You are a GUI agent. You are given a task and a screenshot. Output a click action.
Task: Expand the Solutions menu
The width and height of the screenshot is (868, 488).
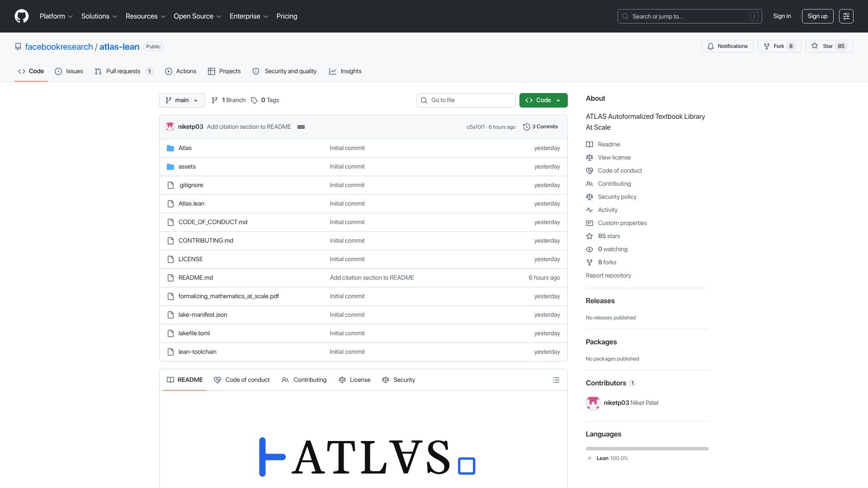tap(99, 16)
